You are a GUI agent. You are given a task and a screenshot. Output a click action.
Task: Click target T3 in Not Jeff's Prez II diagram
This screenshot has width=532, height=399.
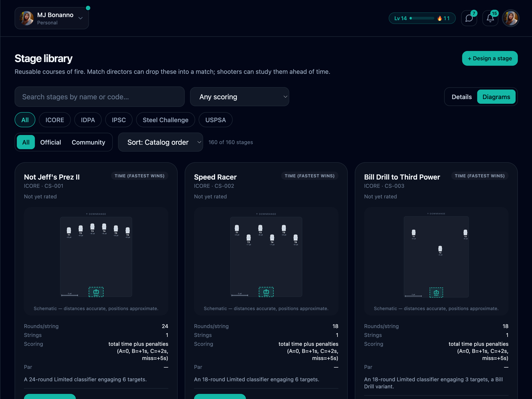click(x=92, y=227)
